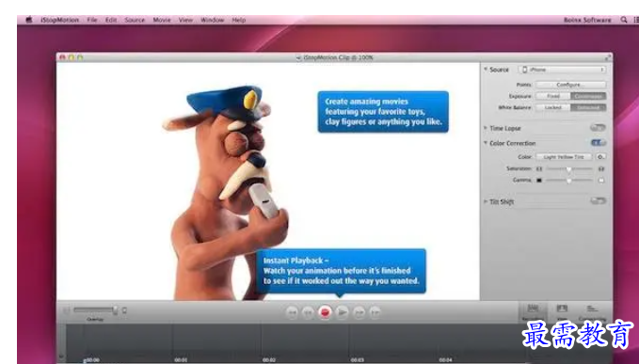
Task: Click the color settings gear beside Light Yellow Tint
Action: tap(600, 157)
